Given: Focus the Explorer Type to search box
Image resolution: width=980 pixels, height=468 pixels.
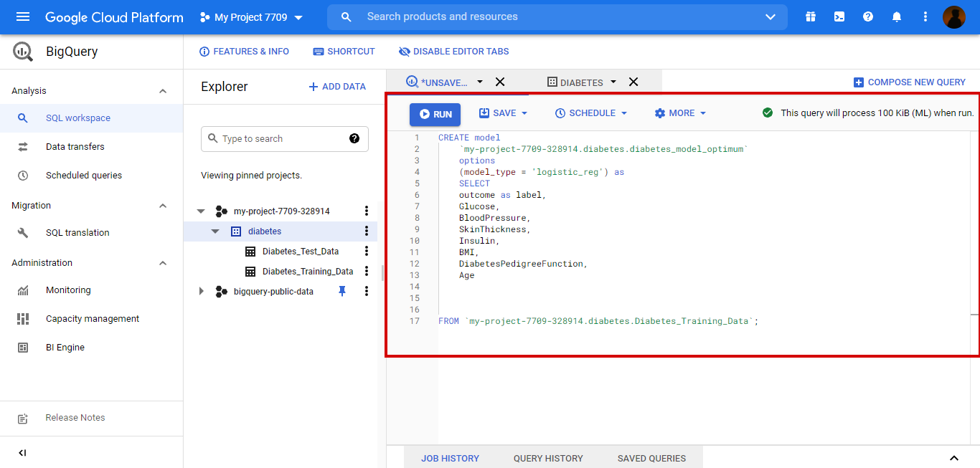Looking at the screenshot, I should (x=285, y=139).
